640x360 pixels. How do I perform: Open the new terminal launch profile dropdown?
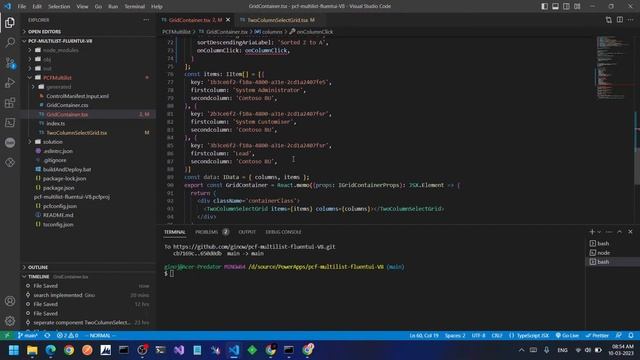tap(599, 232)
